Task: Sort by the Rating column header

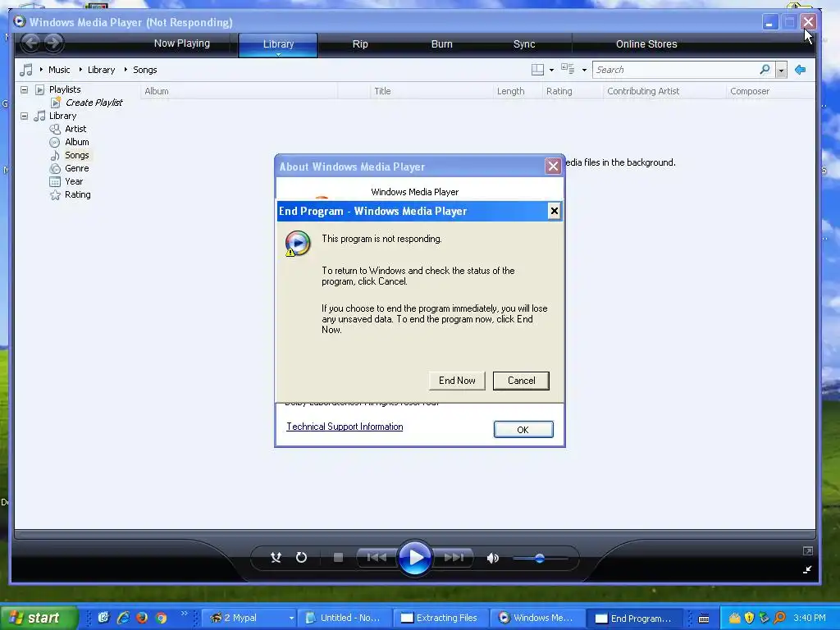Action: pyautogui.click(x=572, y=91)
